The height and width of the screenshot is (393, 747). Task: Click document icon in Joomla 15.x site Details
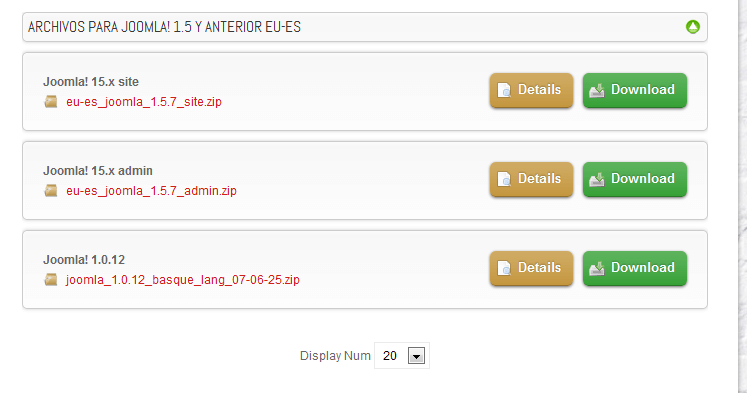point(504,90)
